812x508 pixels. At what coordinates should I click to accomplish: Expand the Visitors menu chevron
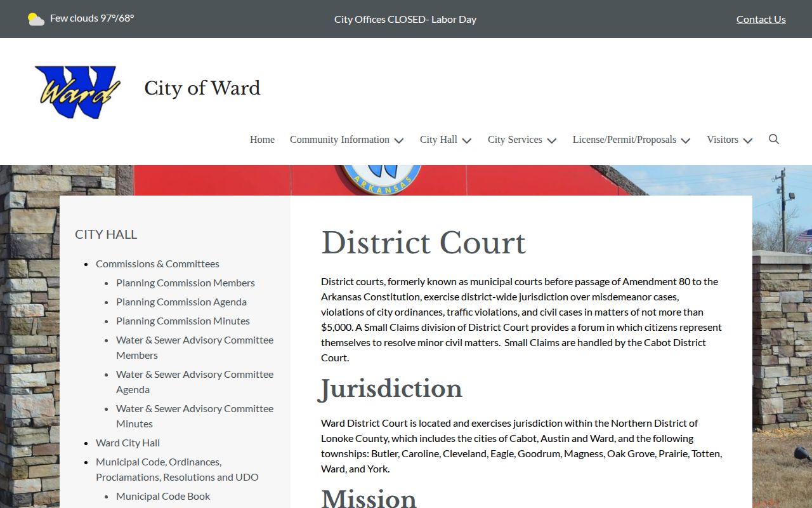[748, 140]
